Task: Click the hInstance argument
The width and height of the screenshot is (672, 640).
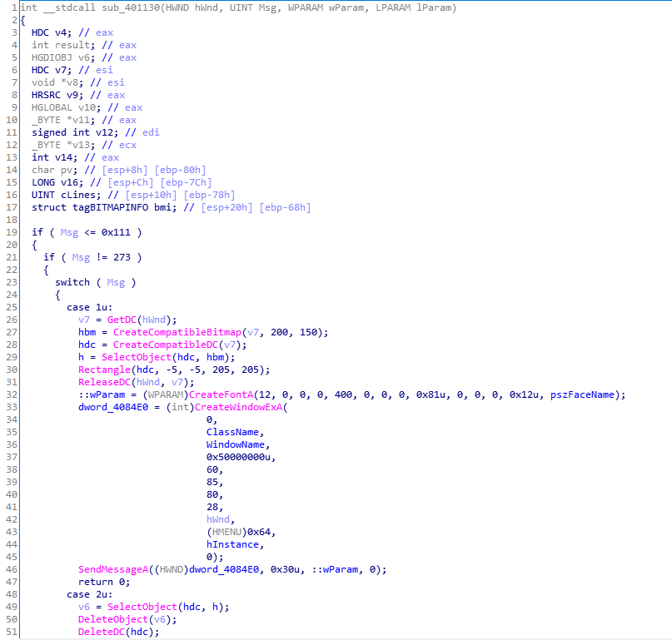Action: (232, 544)
